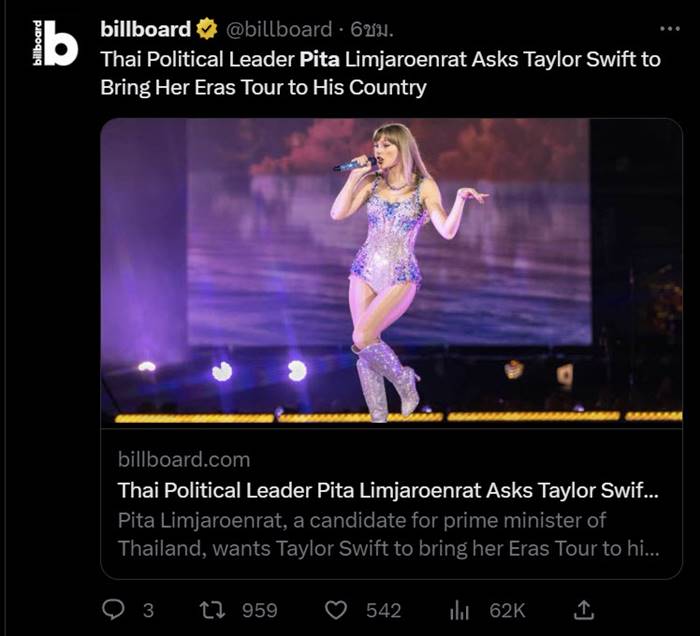Viewport: 700px width, 636px height.
Task: Share the tweet with share icon
Action: [586, 609]
